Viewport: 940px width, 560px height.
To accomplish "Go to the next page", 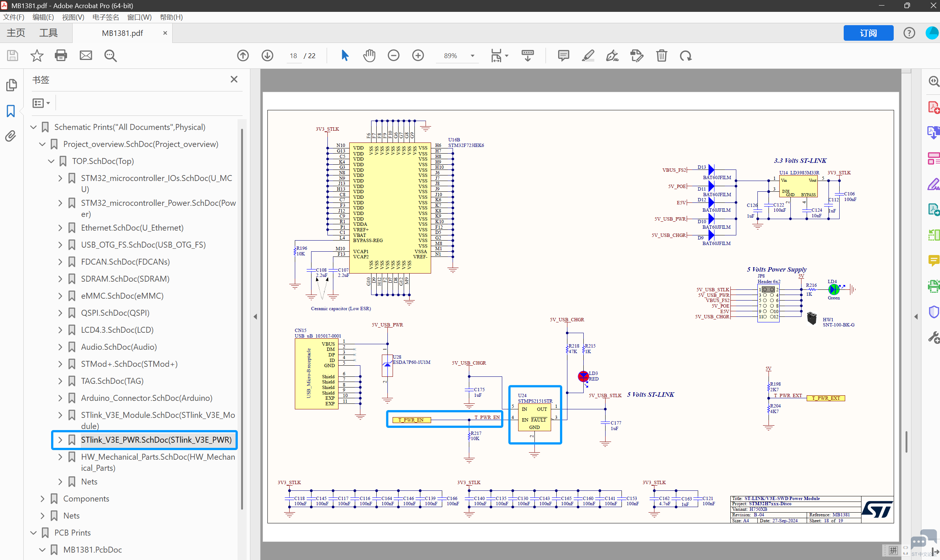I will [x=267, y=56].
